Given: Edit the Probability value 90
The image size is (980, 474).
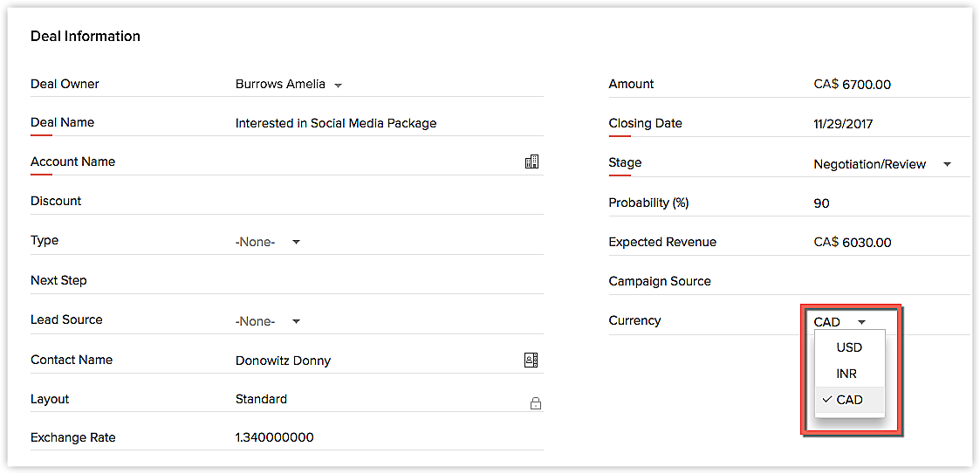Looking at the screenshot, I should coord(821,203).
